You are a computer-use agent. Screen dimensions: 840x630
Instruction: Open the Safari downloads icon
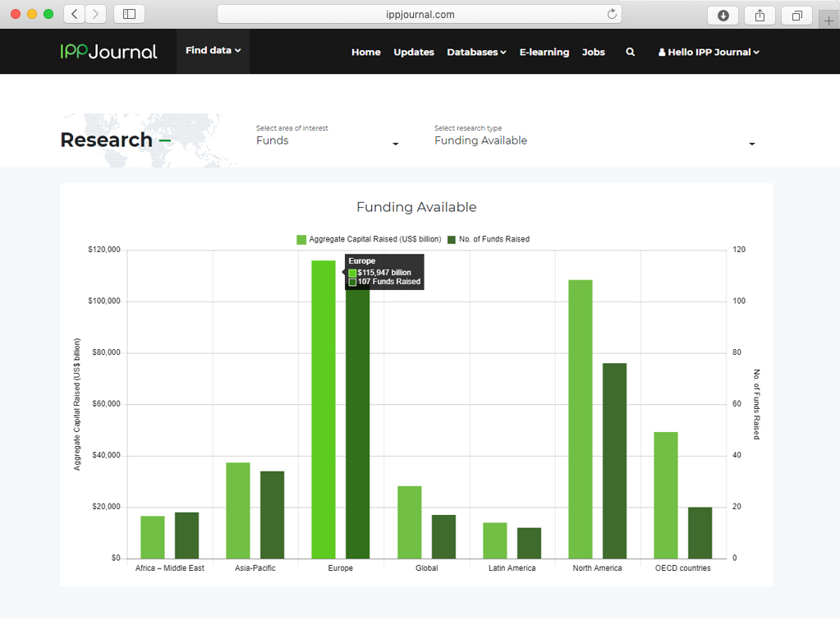click(x=723, y=15)
